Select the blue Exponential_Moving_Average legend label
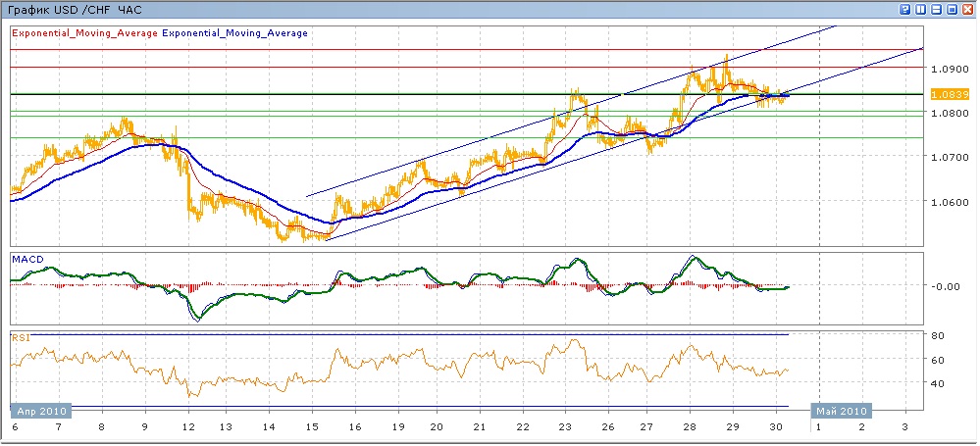 [234, 32]
